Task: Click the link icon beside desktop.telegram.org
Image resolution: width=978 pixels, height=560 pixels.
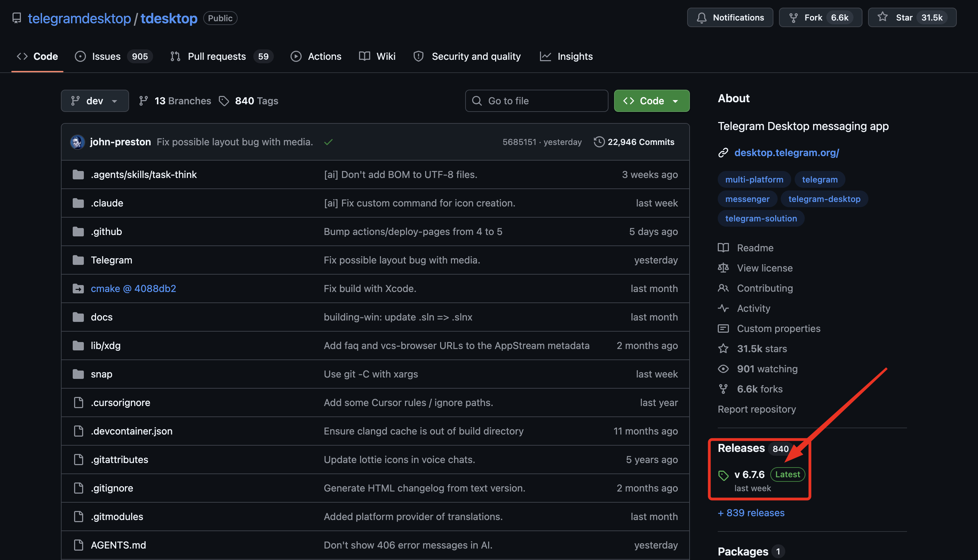Action: pos(723,153)
